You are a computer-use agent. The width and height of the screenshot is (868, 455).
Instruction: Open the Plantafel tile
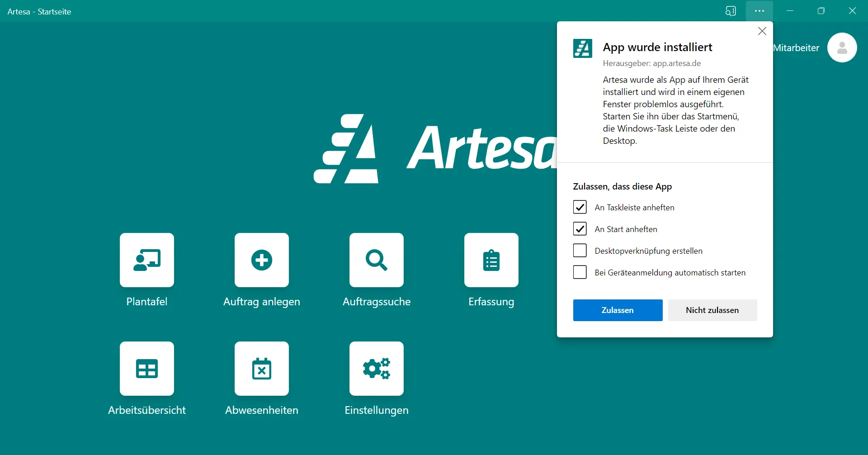click(146, 260)
